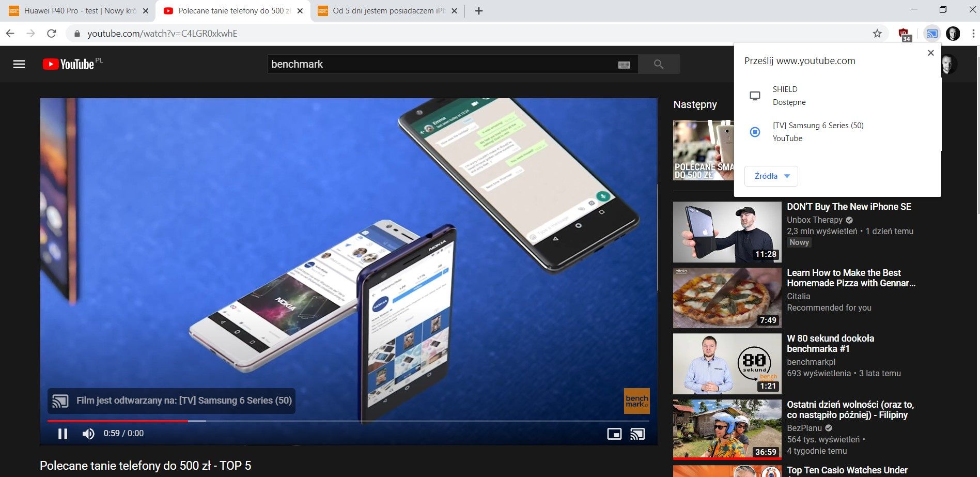
Task: Click the YouTube search magnifier button
Action: [659, 64]
